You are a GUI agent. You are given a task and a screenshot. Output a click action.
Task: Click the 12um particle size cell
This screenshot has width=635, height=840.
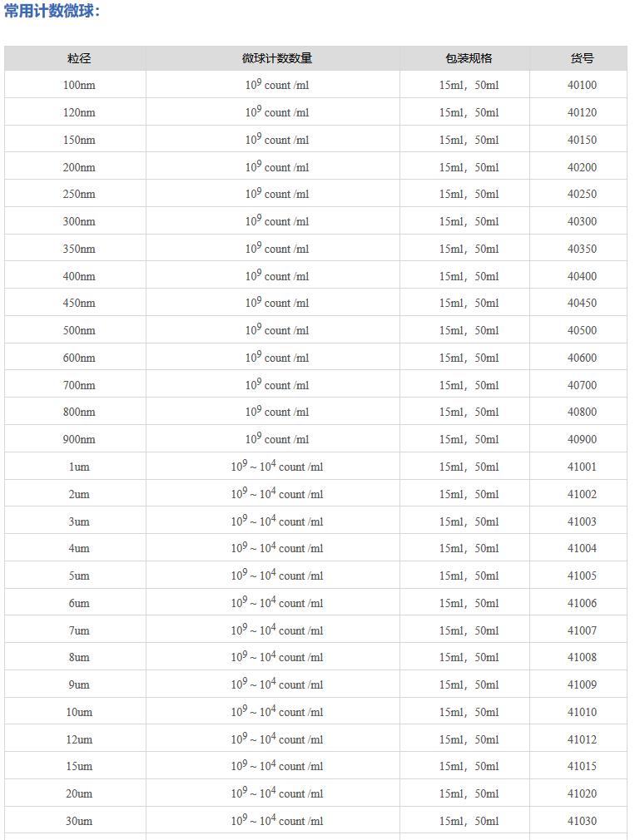(x=79, y=739)
